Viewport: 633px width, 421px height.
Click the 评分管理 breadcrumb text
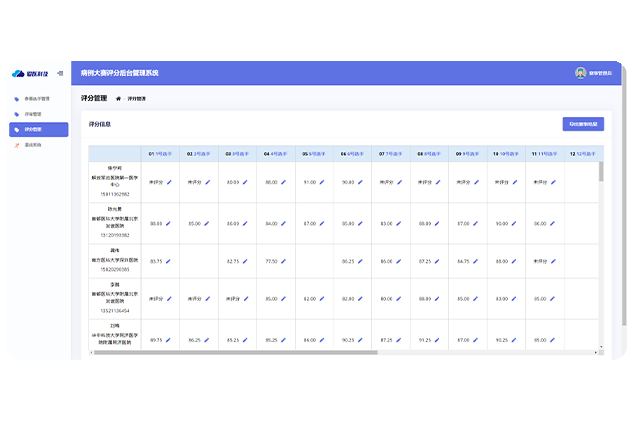pos(136,98)
